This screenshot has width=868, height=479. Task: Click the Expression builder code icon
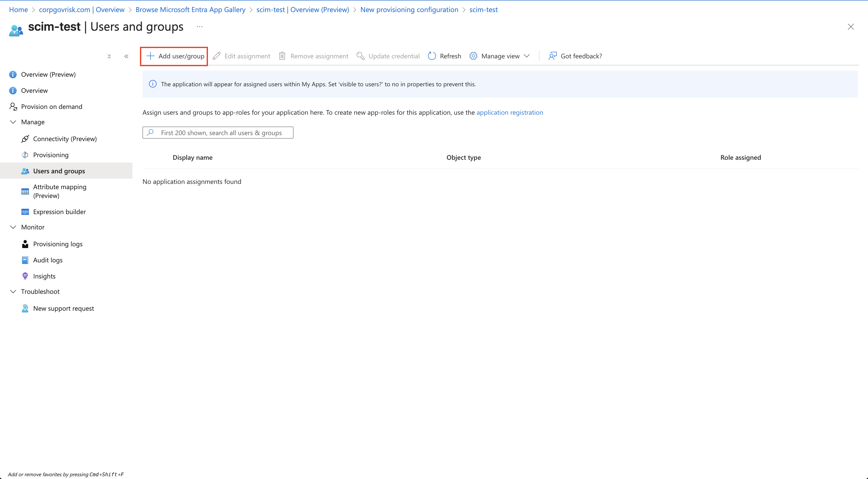25,212
